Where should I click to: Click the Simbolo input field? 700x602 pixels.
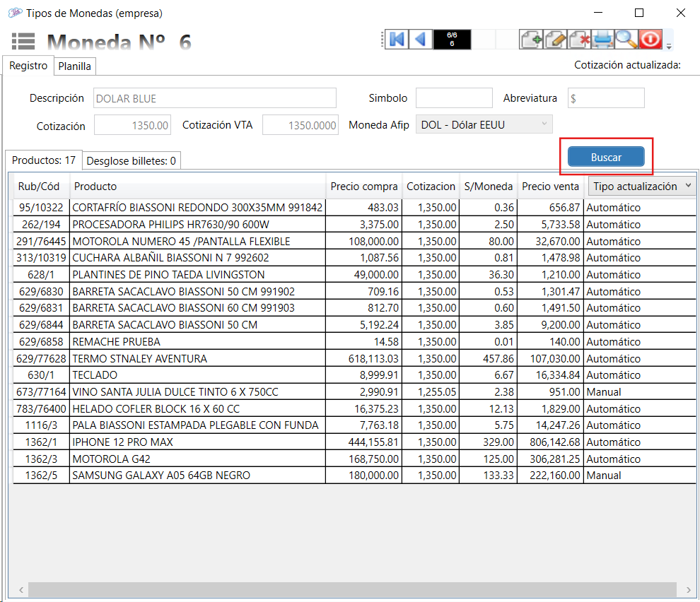[454, 98]
